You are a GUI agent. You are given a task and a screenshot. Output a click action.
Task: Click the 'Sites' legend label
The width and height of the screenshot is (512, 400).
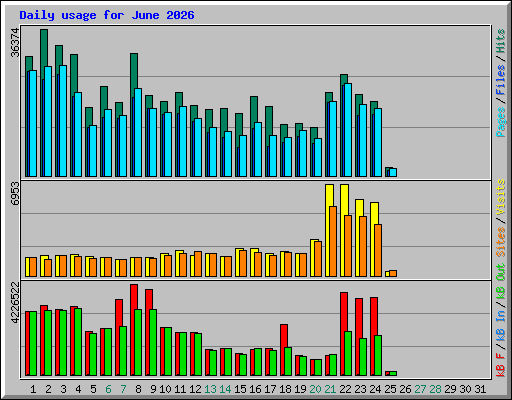tap(501, 242)
